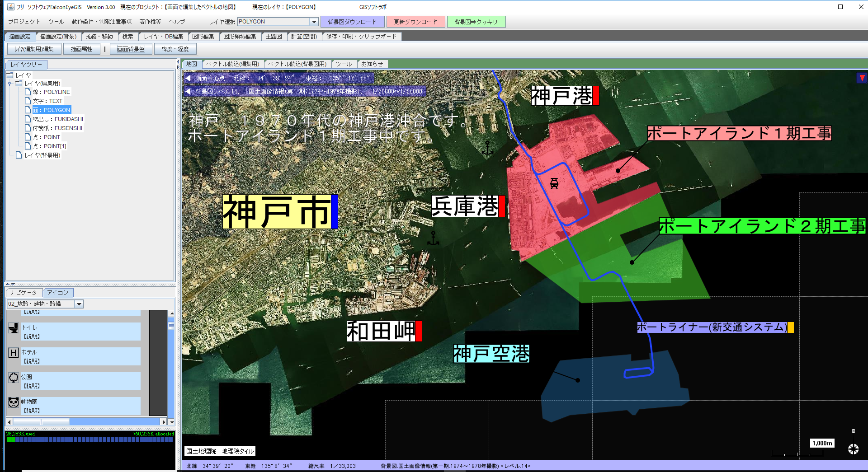Viewport: 868px width, 472px height.
Task: Switch to the 検索 tab
Action: [127, 37]
